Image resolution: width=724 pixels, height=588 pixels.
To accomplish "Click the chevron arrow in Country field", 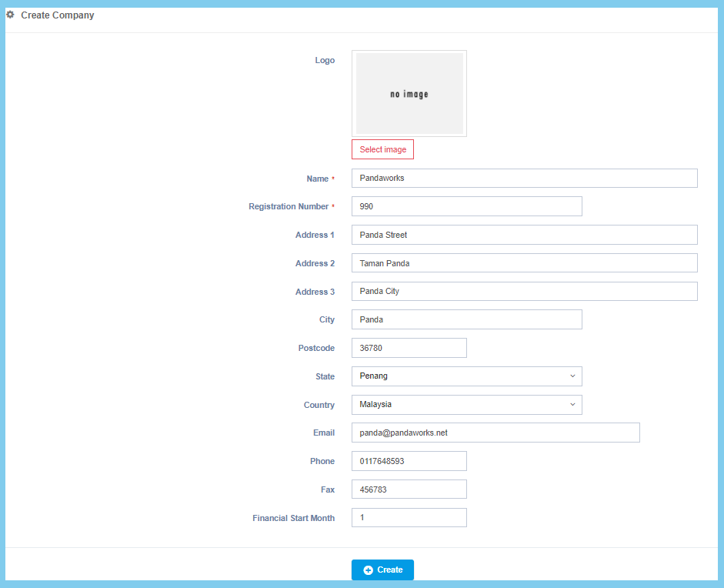I will click(572, 405).
